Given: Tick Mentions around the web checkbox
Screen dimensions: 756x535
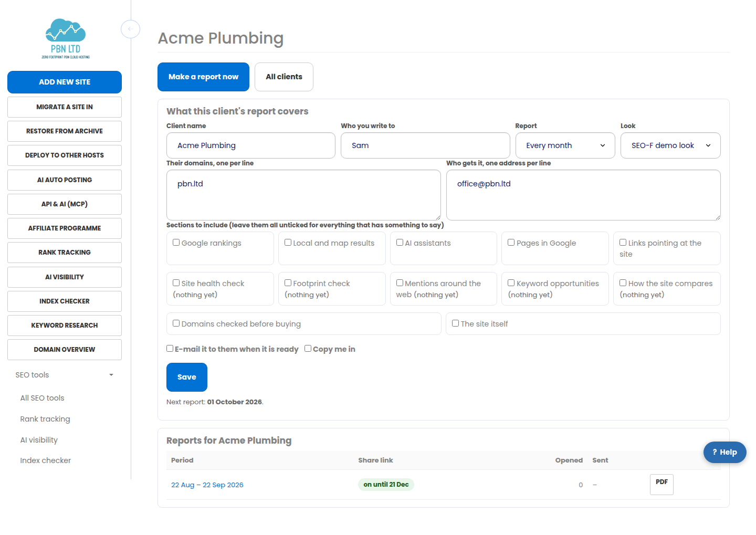Looking at the screenshot, I should pos(400,283).
